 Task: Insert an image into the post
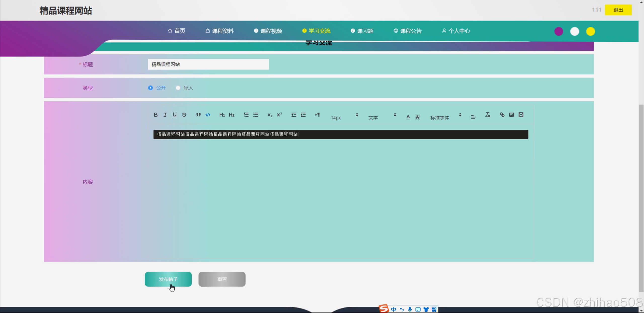tap(511, 115)
